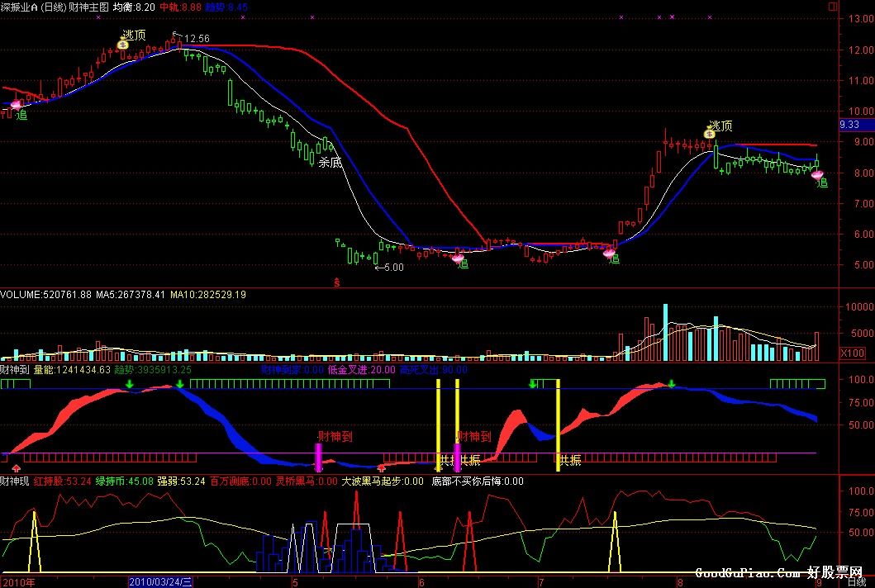Click month 6 on the time axis

click(x=421, y=582)
